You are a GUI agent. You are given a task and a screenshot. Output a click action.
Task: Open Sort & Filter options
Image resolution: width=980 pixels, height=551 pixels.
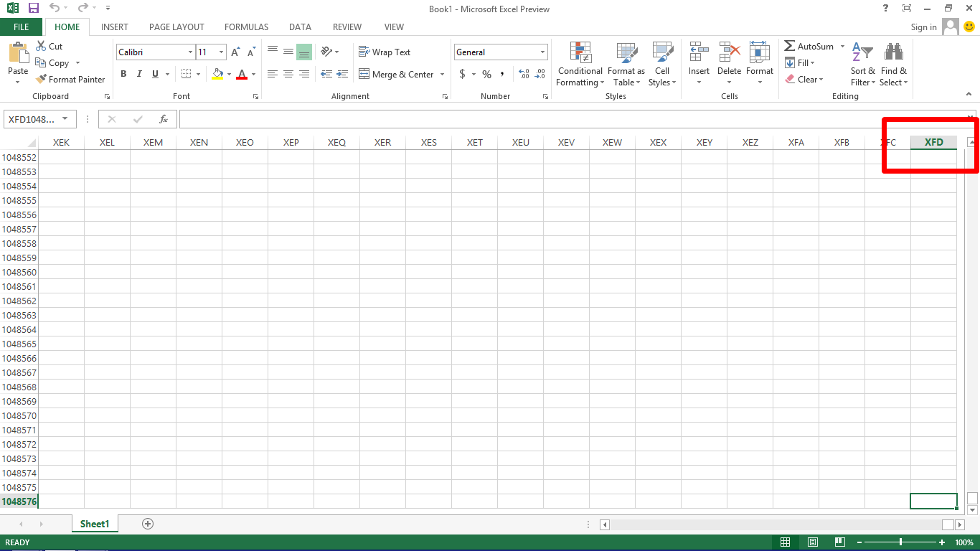862,65
